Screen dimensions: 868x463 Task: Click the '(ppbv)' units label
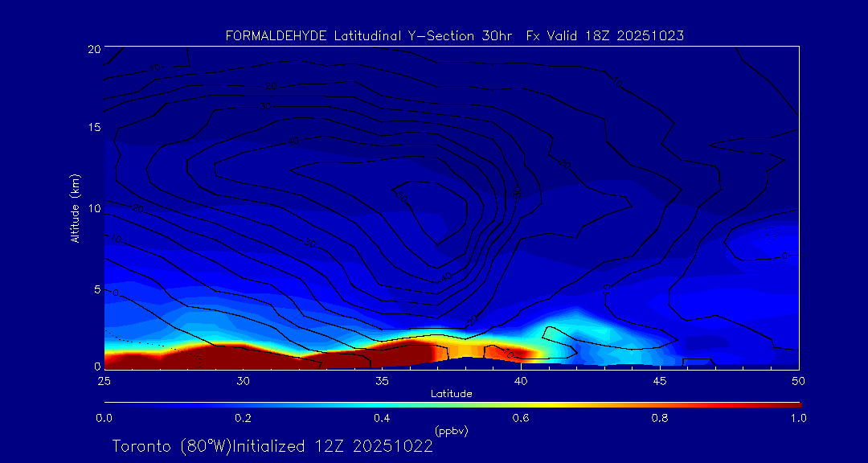click(452, 430)
